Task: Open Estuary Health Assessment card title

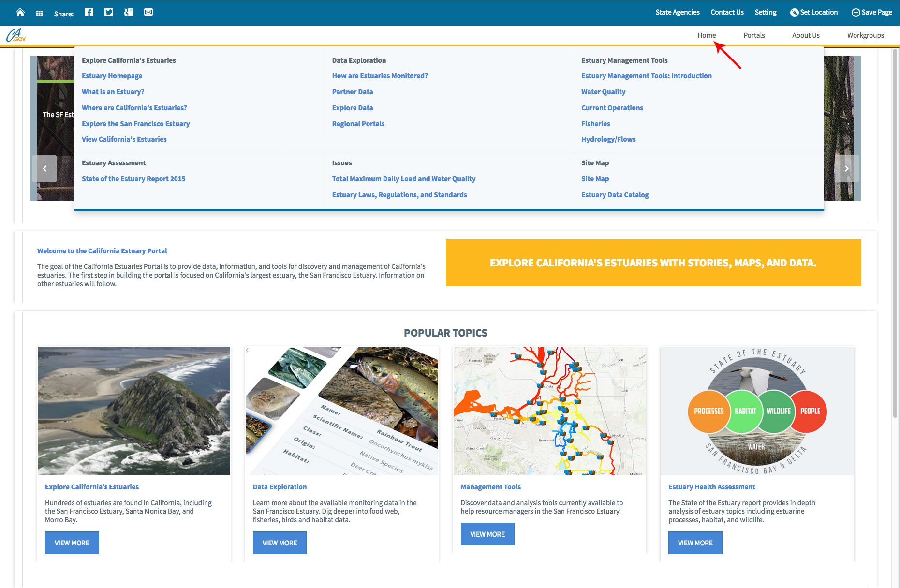Action: point(711,487)
